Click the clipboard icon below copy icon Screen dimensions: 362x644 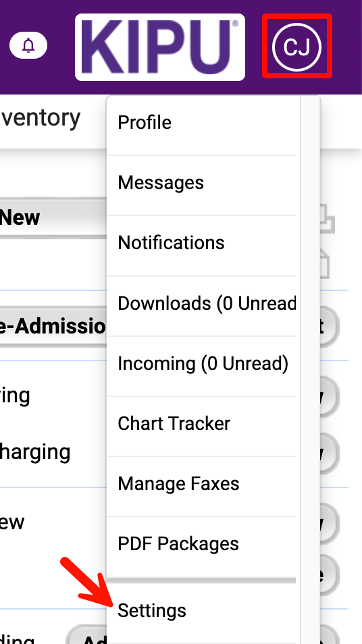pyautogui.click(x=325, y=263)
